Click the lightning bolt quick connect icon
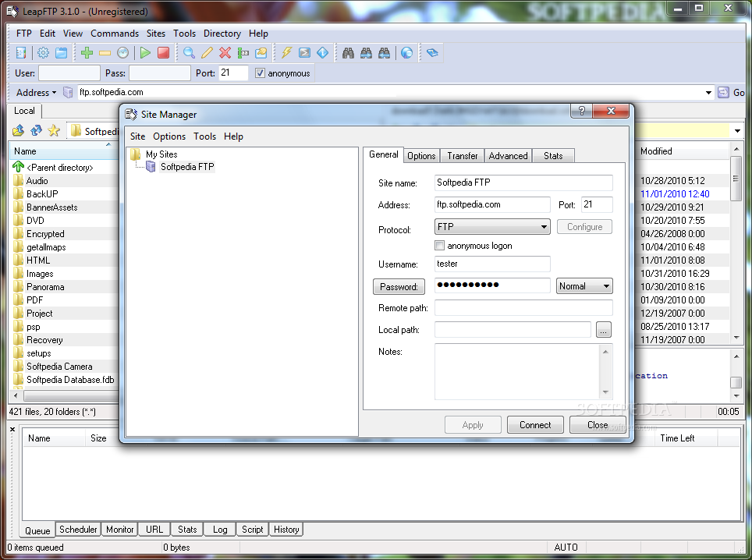This screenshot has width=752, height=560. tap(286, 53)
